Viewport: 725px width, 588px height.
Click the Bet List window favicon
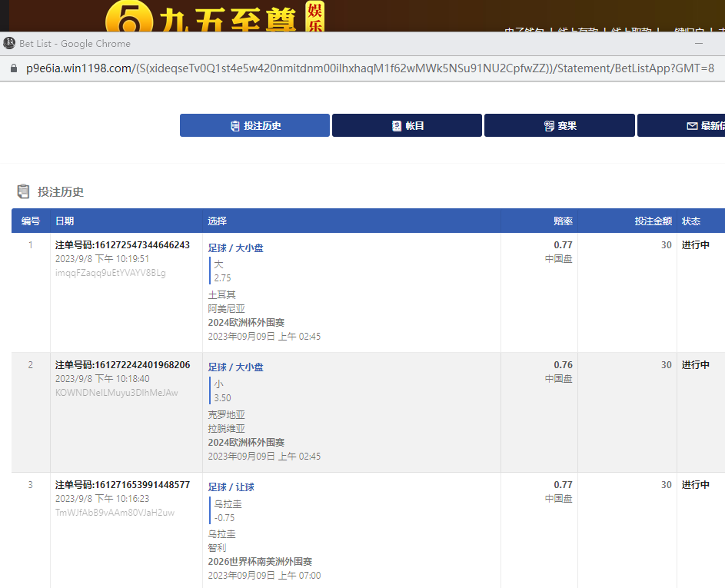click(9, 43)
